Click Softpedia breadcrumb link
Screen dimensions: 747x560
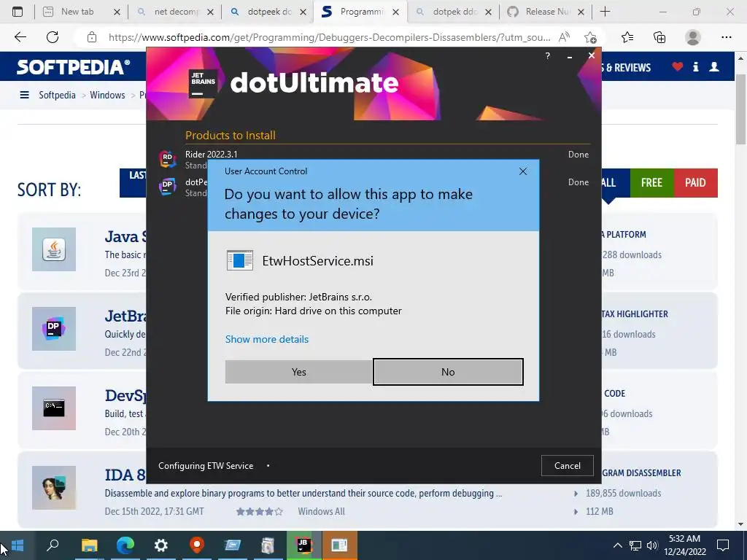[x=57, y=95]
